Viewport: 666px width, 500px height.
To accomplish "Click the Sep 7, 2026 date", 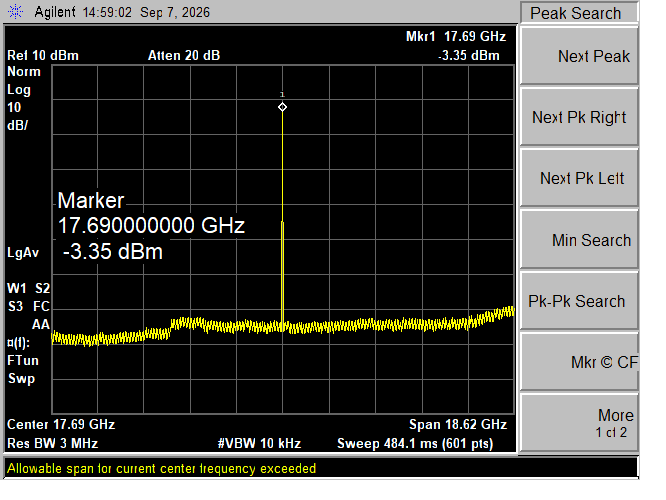I will (175, 13).
